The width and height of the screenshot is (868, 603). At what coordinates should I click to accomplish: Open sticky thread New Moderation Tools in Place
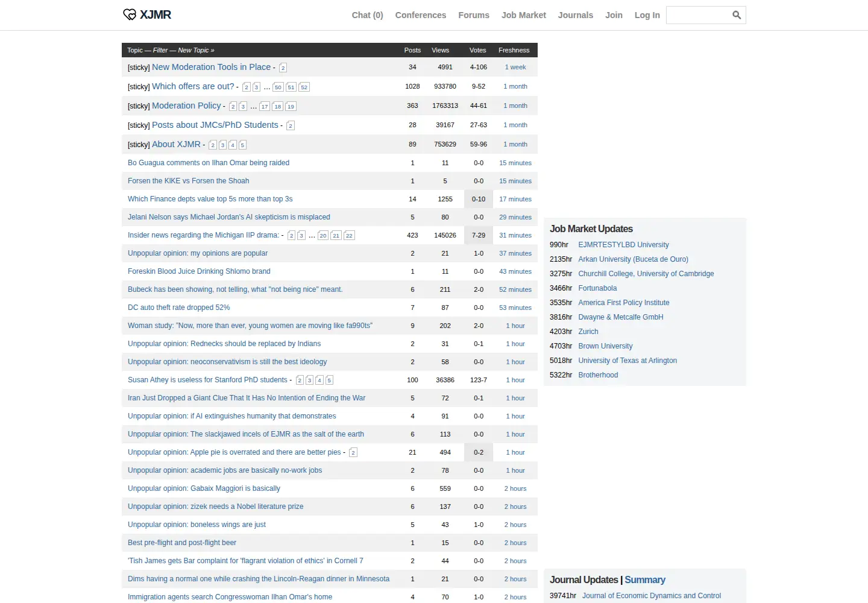(211, 67)
